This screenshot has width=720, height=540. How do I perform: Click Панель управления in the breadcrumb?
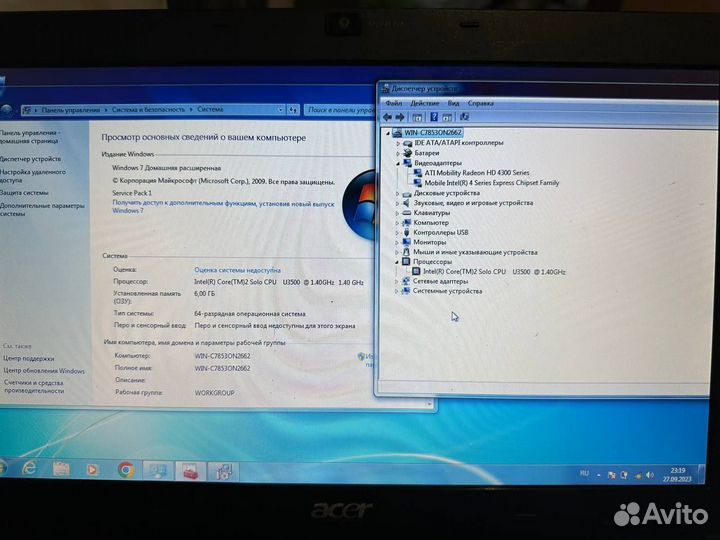click(70, 110)
